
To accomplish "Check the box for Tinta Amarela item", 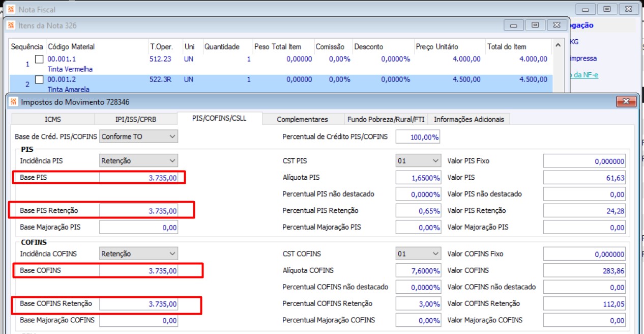I will pos(39,79).
